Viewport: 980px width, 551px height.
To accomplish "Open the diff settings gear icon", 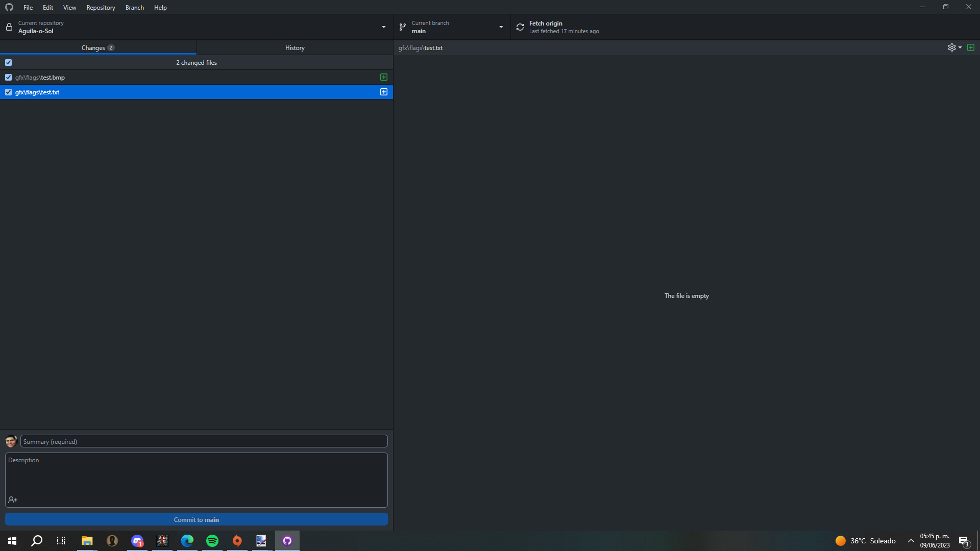I will click(952, 47).
